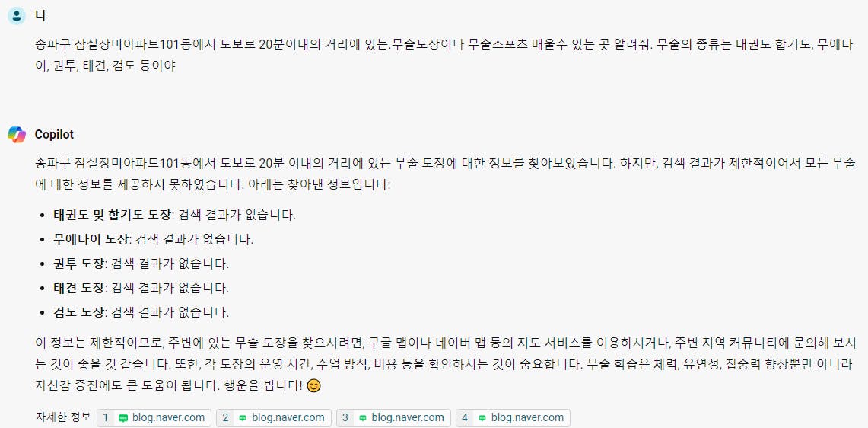Open source link 1 blog.naver.com
The image size is (868, 428).
[x=154, y=418]
